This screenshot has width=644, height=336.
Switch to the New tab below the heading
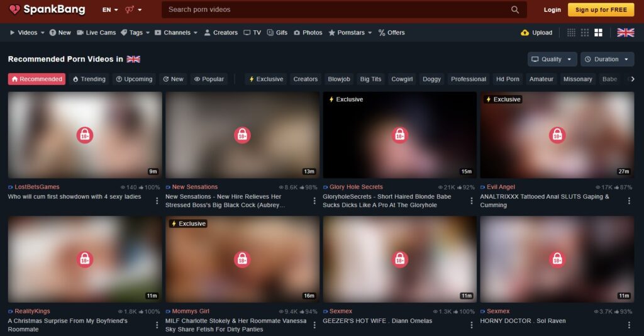[174, 79]
